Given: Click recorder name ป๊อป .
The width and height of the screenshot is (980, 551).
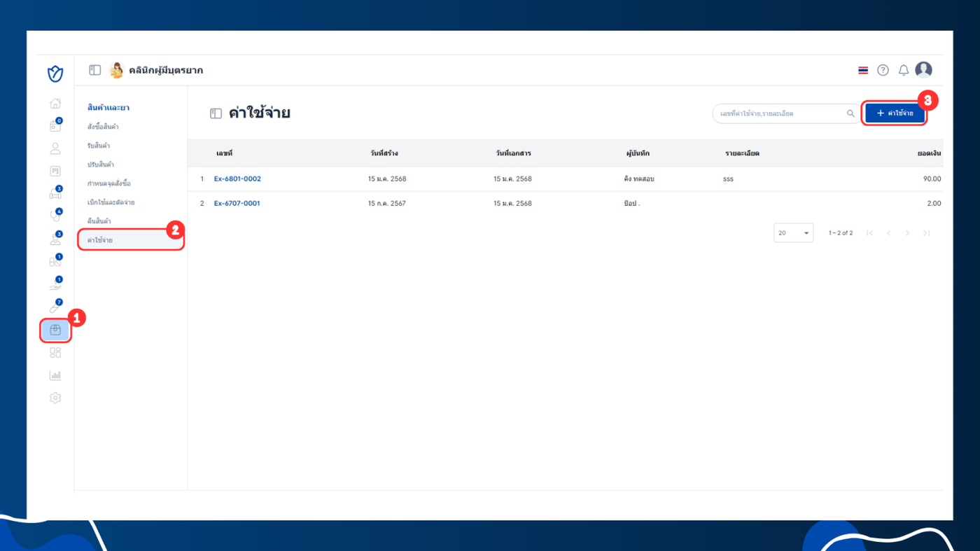Looking at the screenshot, I should point(632,204).
